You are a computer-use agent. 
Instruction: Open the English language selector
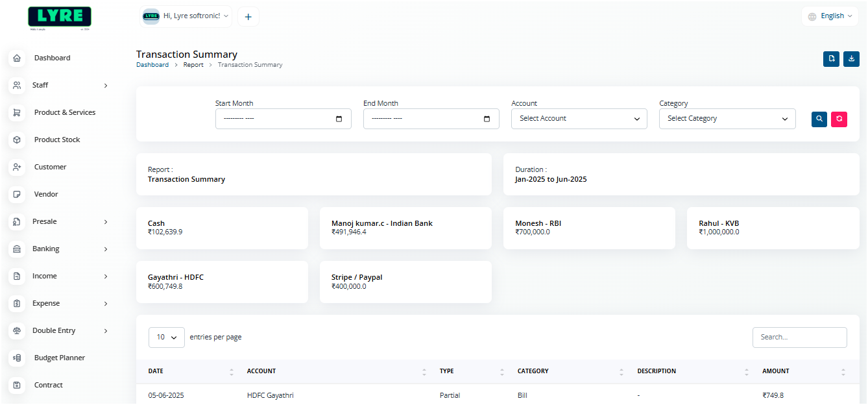830,16
